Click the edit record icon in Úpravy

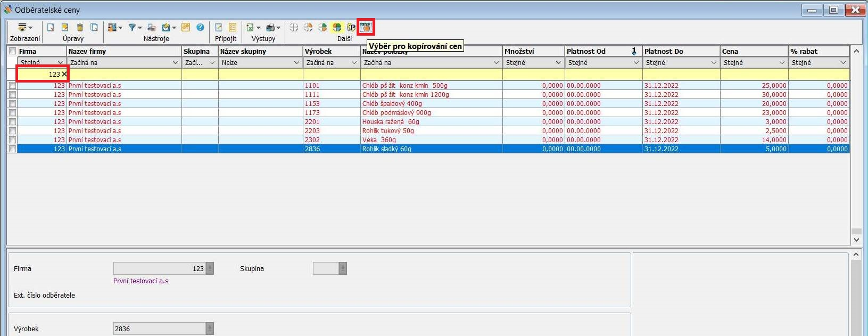click(65, 27)
